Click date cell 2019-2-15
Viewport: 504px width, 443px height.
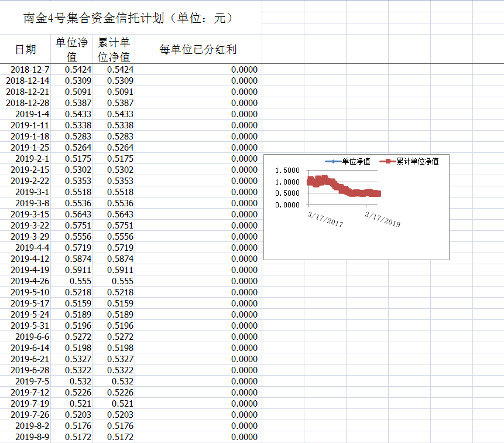tap(25, 169)
